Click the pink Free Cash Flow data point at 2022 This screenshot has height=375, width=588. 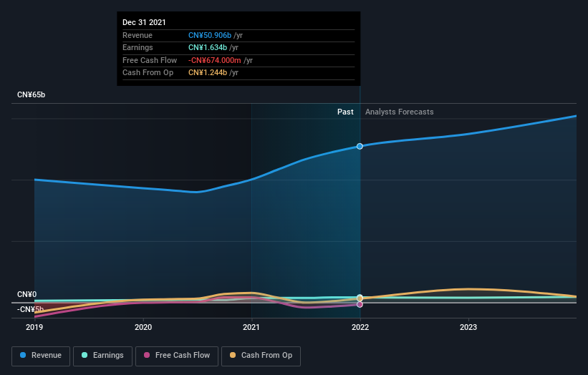tap(360, 305)
